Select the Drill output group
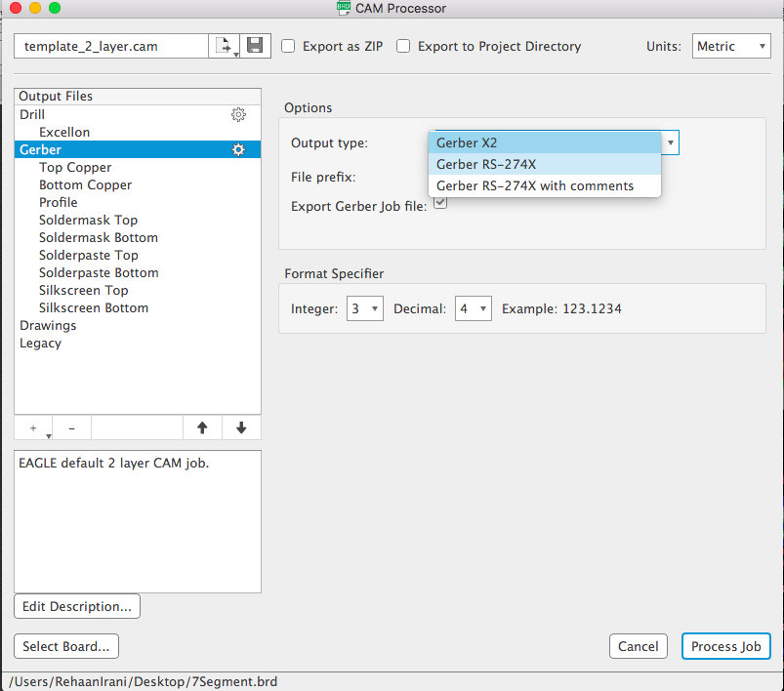Image resolution: width=784 pixels, height=691 pixels. [x=138, y=114]
